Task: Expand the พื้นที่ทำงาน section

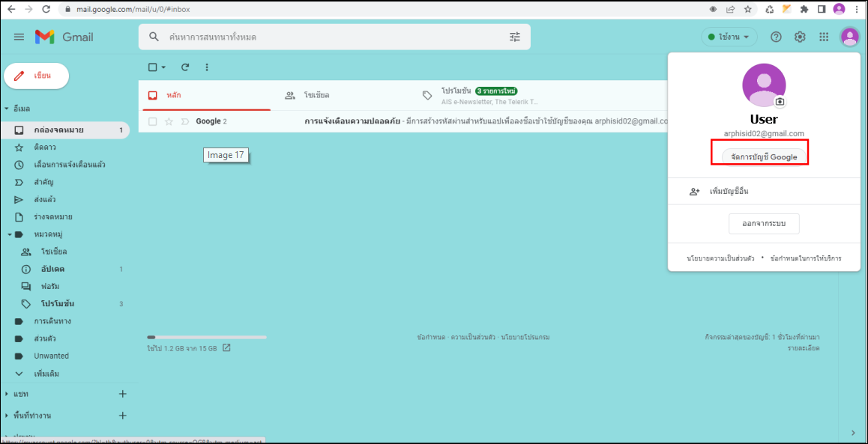Action: (x=6, y=416)
